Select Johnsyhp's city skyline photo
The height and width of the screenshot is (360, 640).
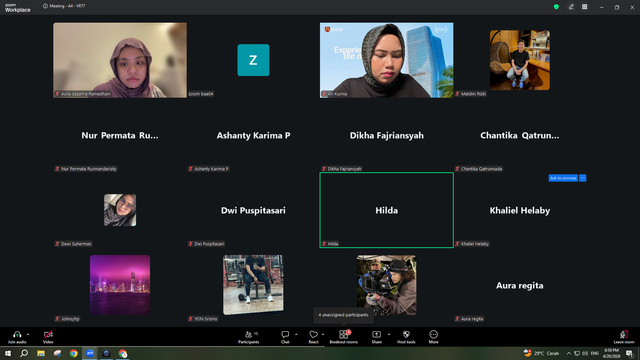[120, 285]
